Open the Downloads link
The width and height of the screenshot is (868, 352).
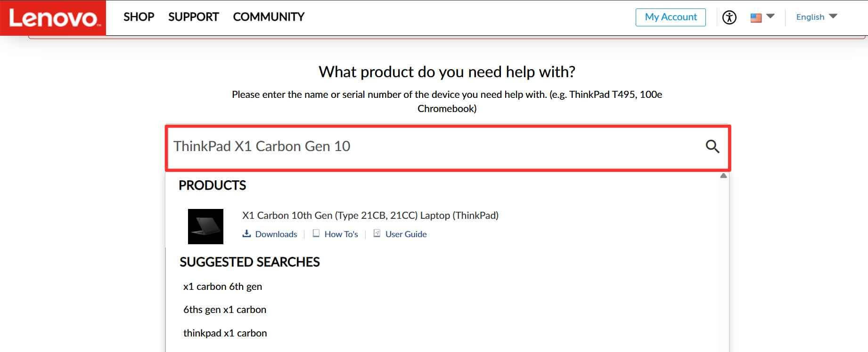tap(276, 234)
